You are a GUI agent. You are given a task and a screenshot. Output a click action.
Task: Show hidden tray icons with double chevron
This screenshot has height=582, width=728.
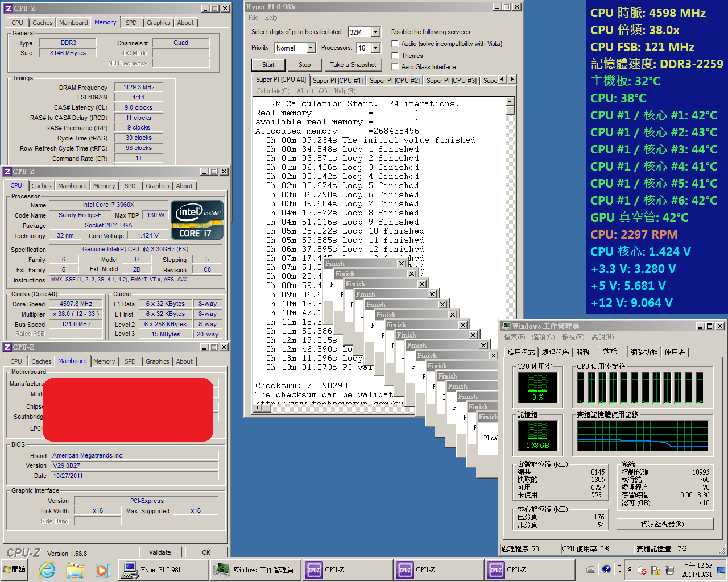point(630,569)
